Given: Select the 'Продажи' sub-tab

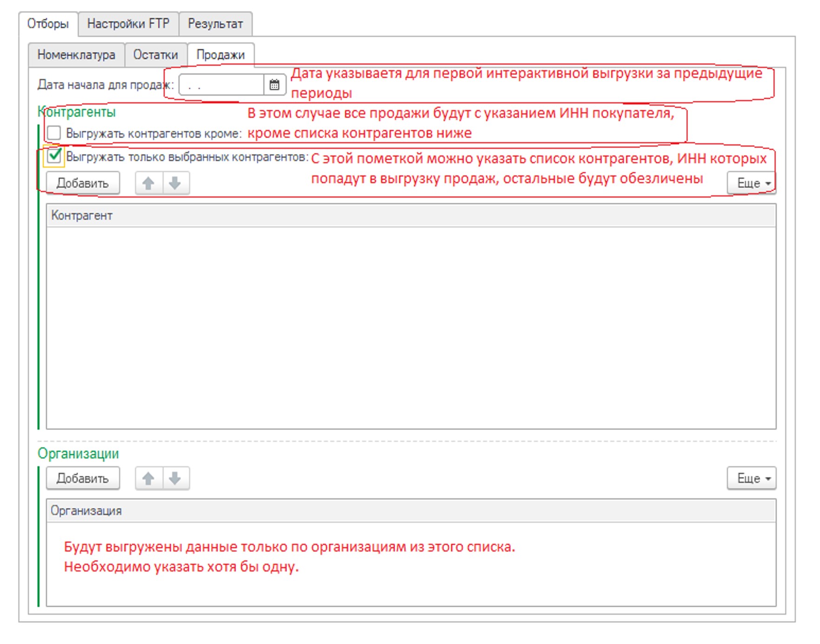Looking at the screenshot, I should [x=220, y=55].
